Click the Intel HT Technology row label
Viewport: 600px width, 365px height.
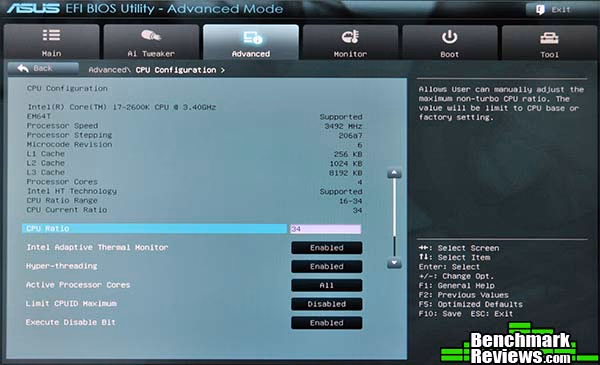click(x=72, y=191)
